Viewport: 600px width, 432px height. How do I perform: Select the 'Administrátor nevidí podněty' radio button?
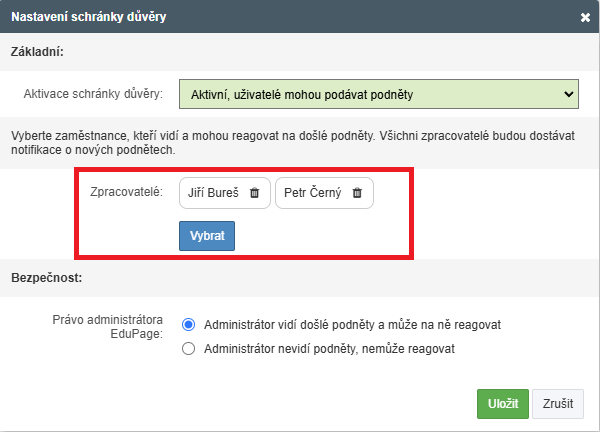188,349
